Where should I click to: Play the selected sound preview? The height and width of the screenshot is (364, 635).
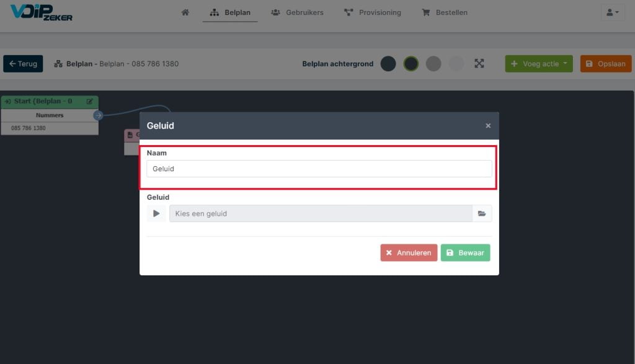pos(156,213)
